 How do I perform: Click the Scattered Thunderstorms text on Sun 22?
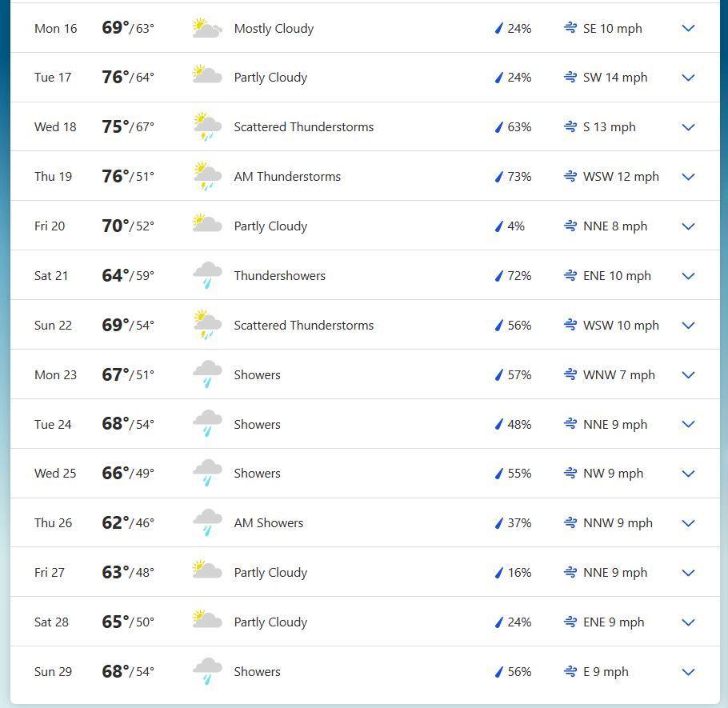click(303, 326)
